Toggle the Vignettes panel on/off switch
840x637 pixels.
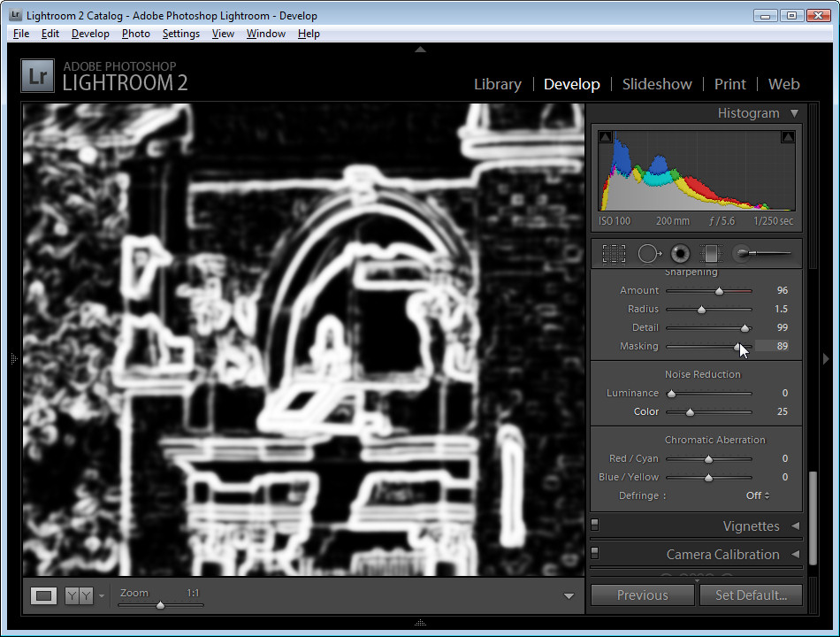click(595, 525)
